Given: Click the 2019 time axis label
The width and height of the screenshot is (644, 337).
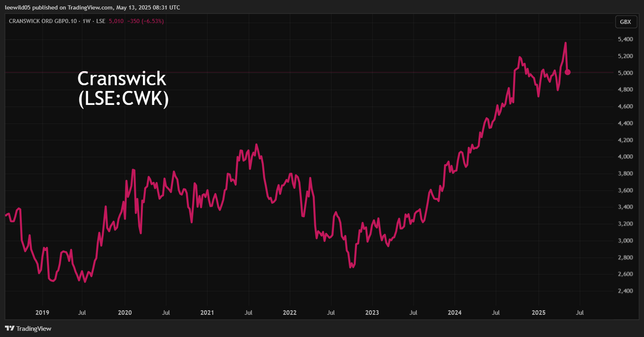Looking at the screenshot, I should [42, 312].
